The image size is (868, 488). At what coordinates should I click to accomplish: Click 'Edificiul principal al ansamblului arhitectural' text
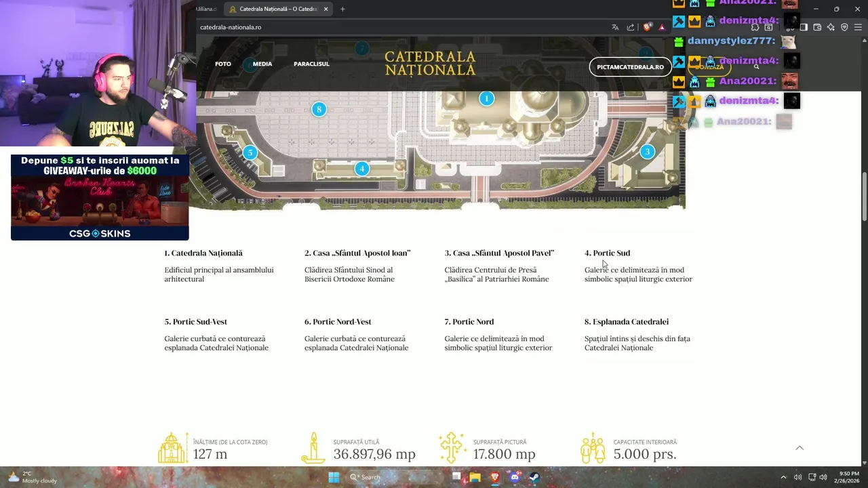tap(219, 274)
